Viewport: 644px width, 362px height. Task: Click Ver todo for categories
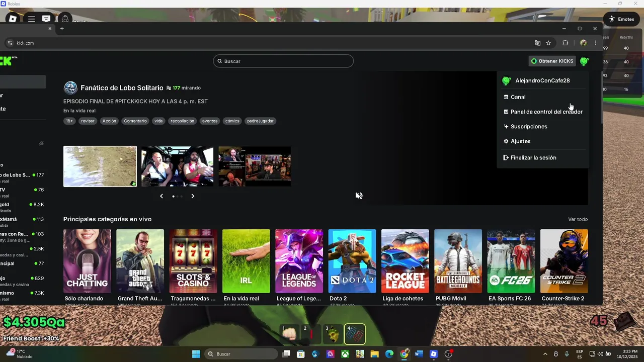[578, 219]
